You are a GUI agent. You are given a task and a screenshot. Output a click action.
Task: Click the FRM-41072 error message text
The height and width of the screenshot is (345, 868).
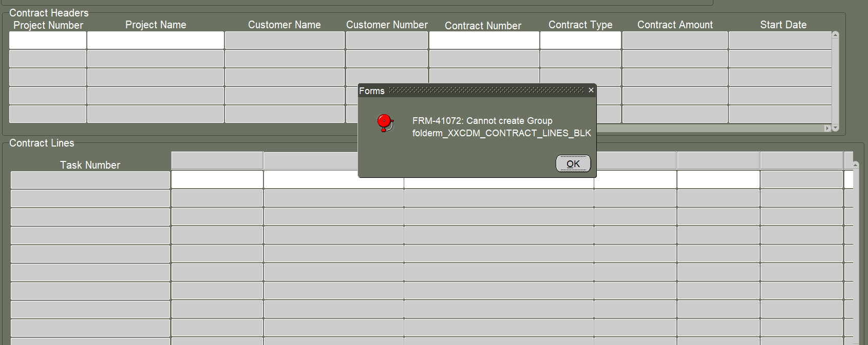(501, 127)
